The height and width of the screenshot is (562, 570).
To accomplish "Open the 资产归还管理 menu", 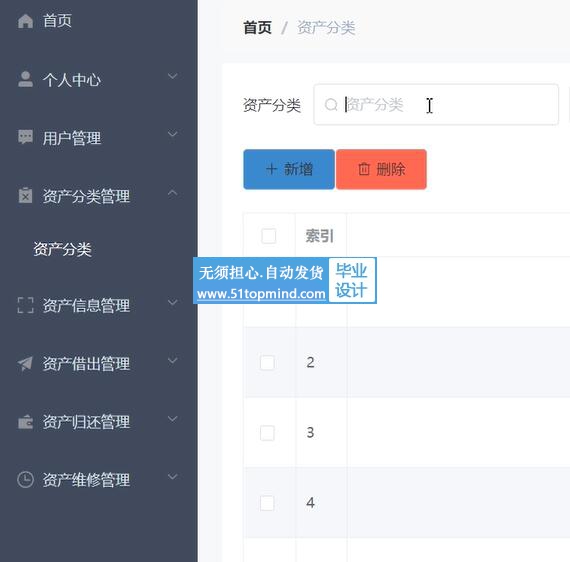I will click(86, 422).
